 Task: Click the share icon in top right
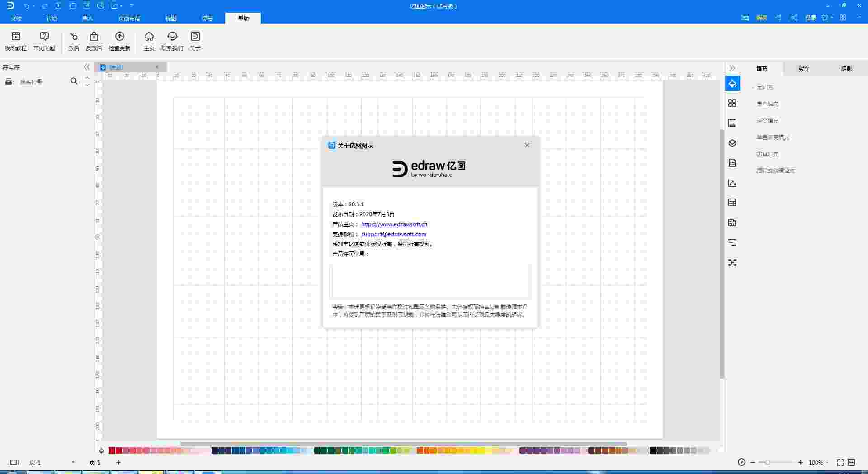(x=794, y=18)
